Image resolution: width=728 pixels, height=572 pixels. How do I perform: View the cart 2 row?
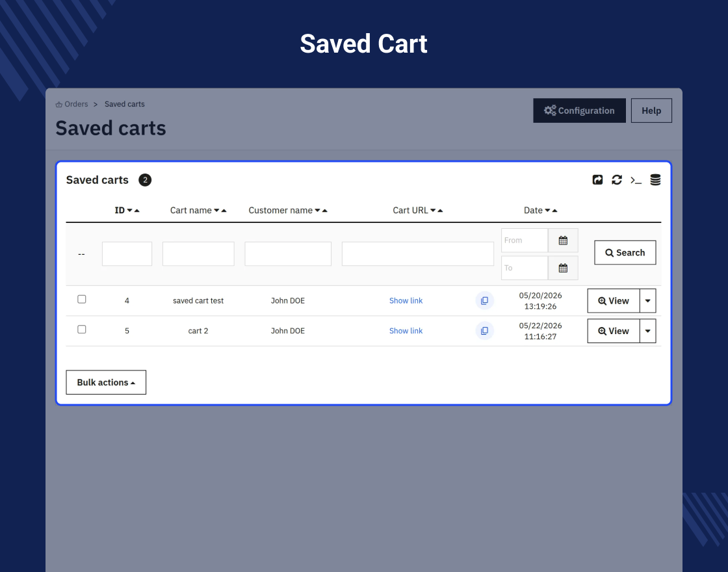click(614, 331)
